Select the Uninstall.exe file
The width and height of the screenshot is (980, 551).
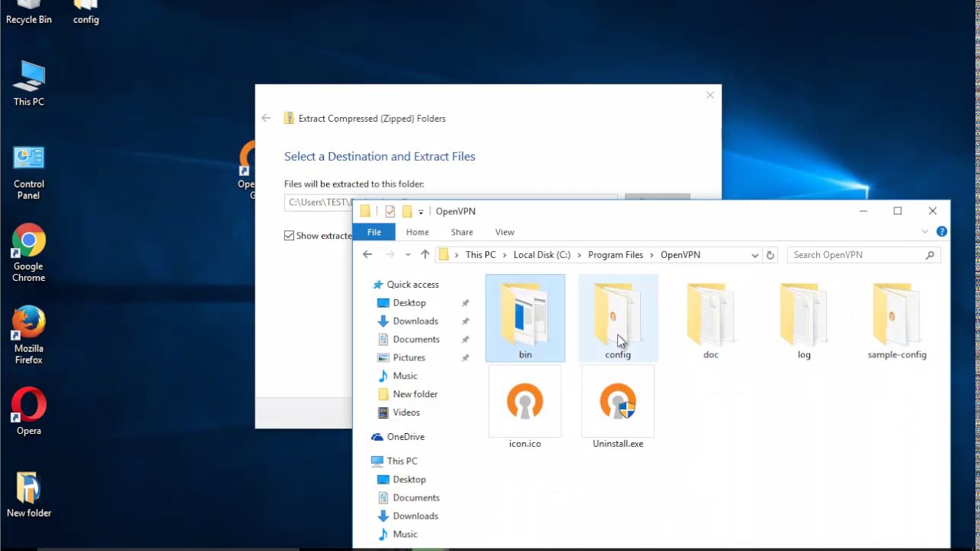(x=618, y=408)
